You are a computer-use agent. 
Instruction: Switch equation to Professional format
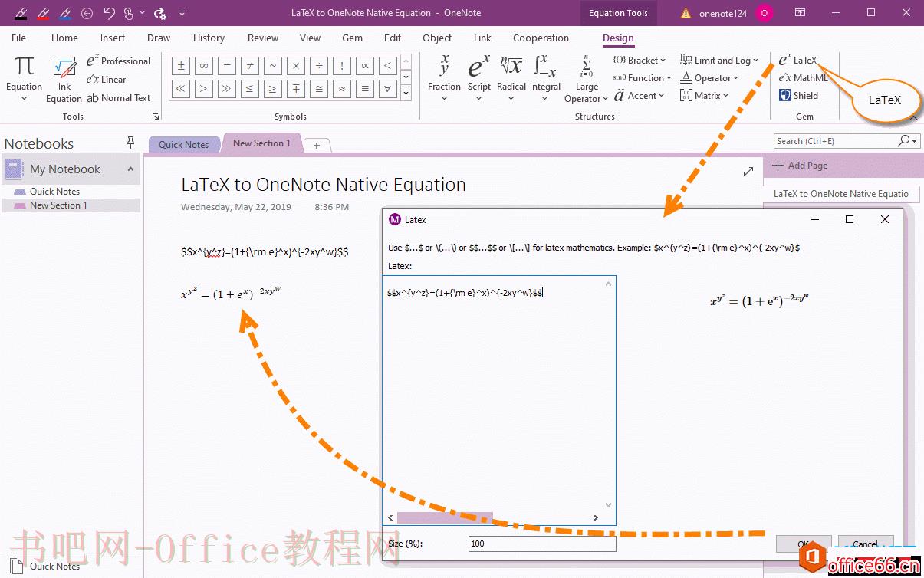[x=118, y=61]
